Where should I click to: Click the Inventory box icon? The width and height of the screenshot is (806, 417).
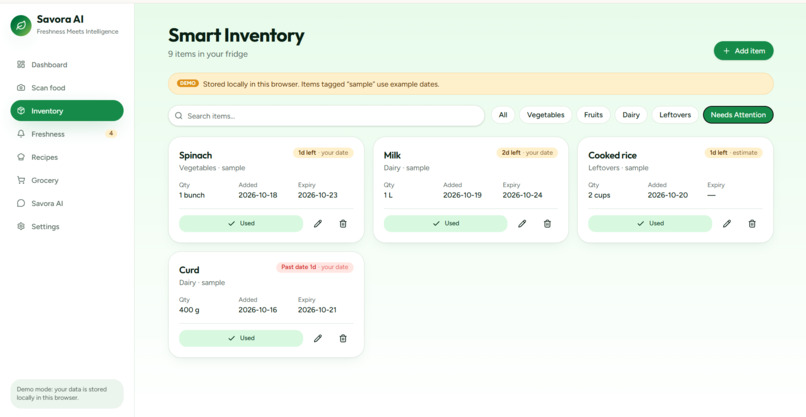click(x=21, y=111)
